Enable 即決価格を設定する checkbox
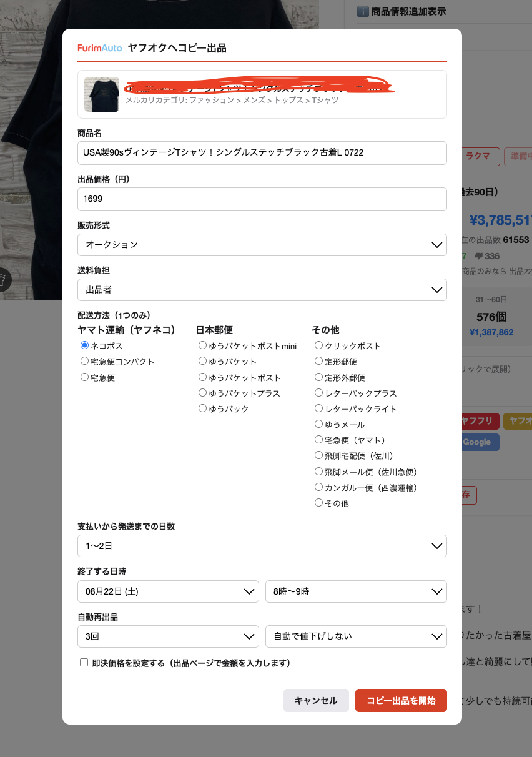The width and height of the screenshot is (532, 757). (84, 663)
